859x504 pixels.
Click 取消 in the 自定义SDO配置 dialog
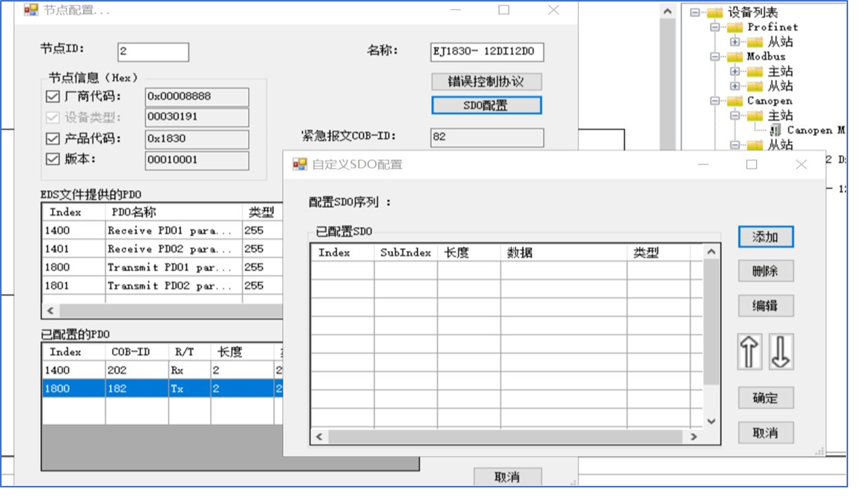[765, 433]
